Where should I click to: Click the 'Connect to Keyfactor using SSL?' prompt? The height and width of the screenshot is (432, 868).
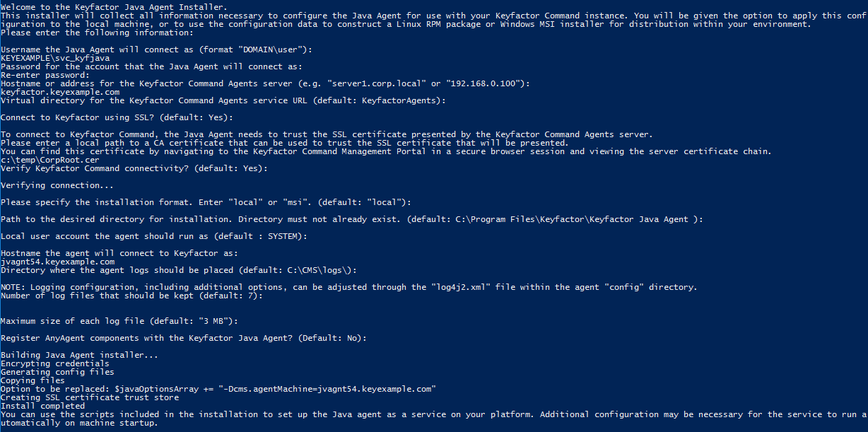(x=117, y=117)
